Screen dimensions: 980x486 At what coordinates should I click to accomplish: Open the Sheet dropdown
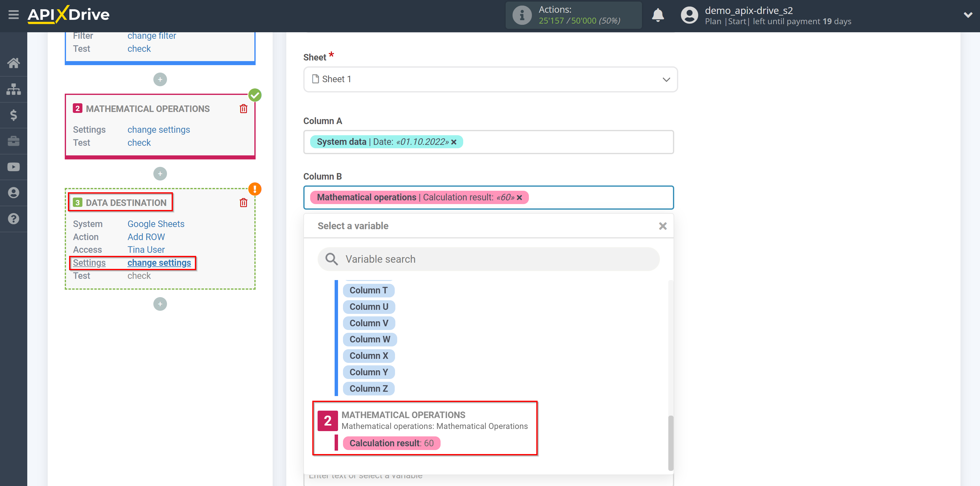click(490, 79)
